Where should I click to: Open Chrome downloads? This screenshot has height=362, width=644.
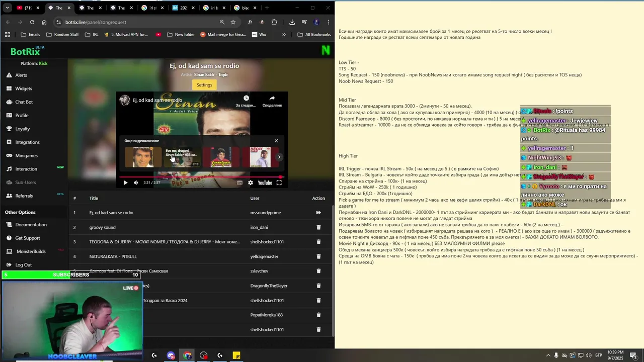tap(292, 22)
